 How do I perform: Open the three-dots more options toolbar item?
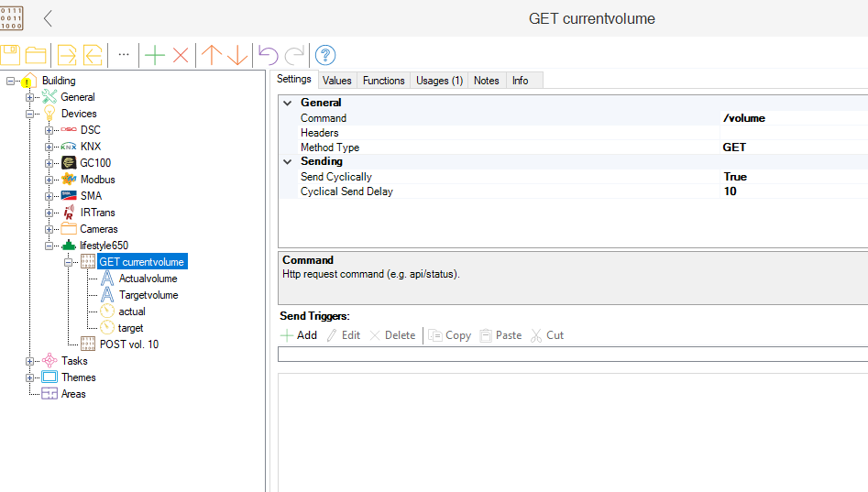(124, 55)
